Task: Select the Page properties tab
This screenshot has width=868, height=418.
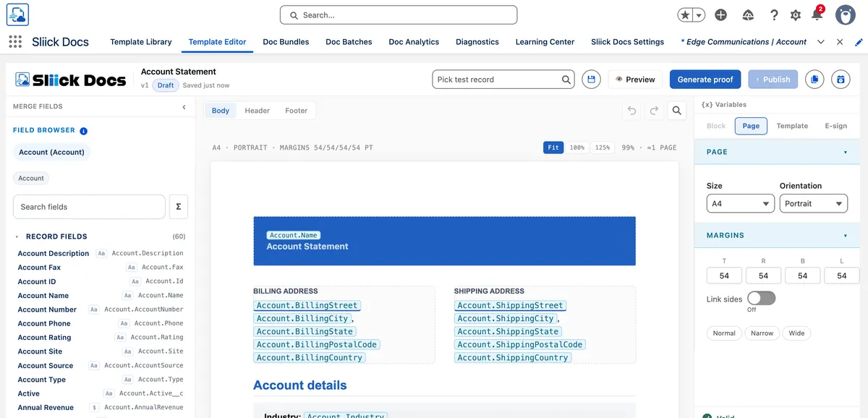Action: pos(751,126)
